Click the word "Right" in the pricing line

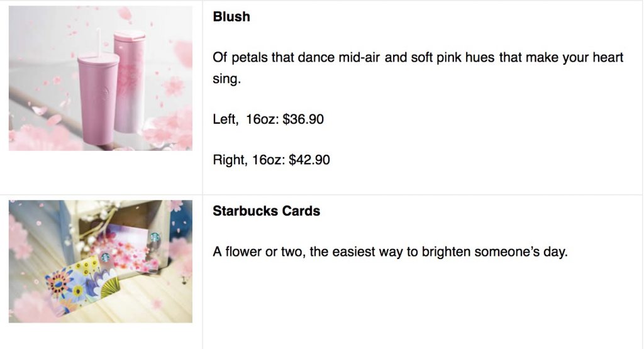tap(228, 160)
